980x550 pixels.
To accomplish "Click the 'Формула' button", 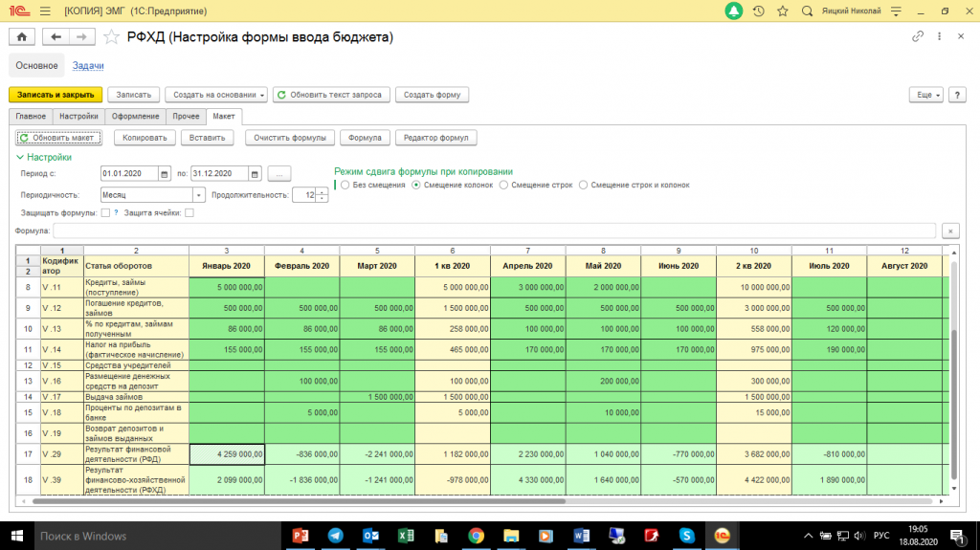I will pos(365,138).
